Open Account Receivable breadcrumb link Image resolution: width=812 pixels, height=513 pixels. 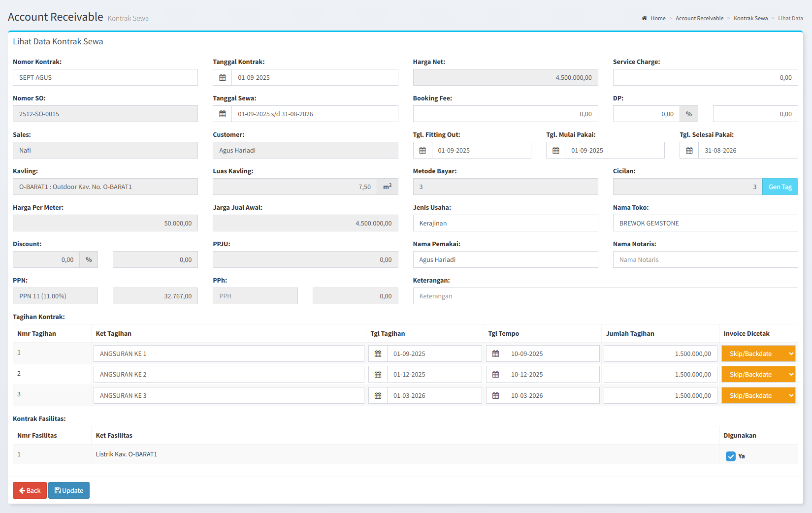click(699, 19)
